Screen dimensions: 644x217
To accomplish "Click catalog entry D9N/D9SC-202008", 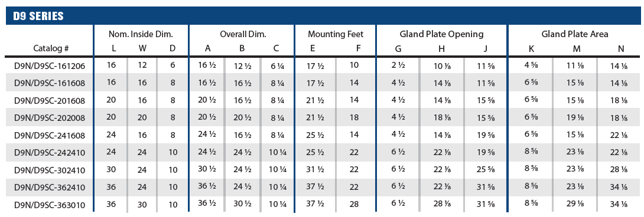I will tap(50, 118).
